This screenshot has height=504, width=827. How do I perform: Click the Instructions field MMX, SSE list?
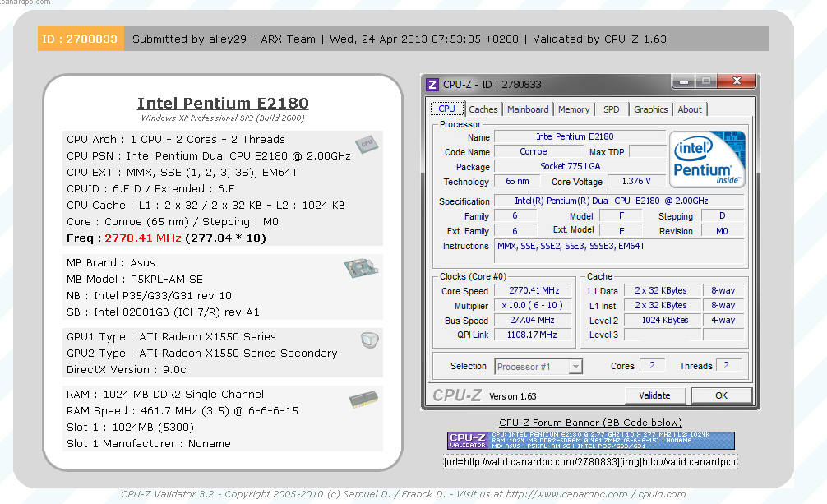[x=619, y=251]
